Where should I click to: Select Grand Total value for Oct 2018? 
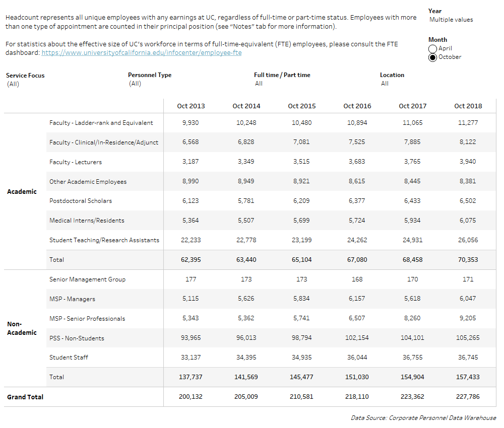tap(468, 397)
